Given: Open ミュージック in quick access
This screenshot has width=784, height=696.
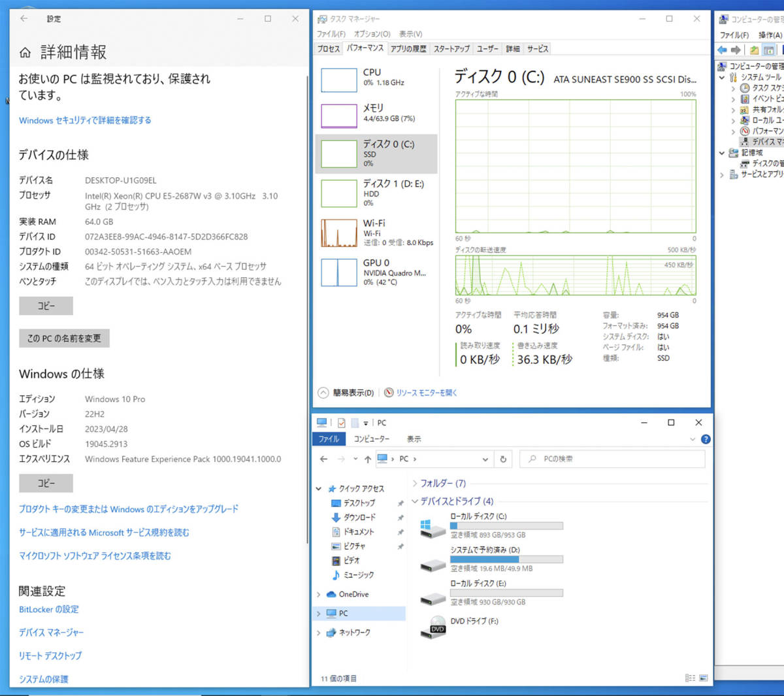Looking at the screenshot, I should pyautogui.click(x=359, y=575).
